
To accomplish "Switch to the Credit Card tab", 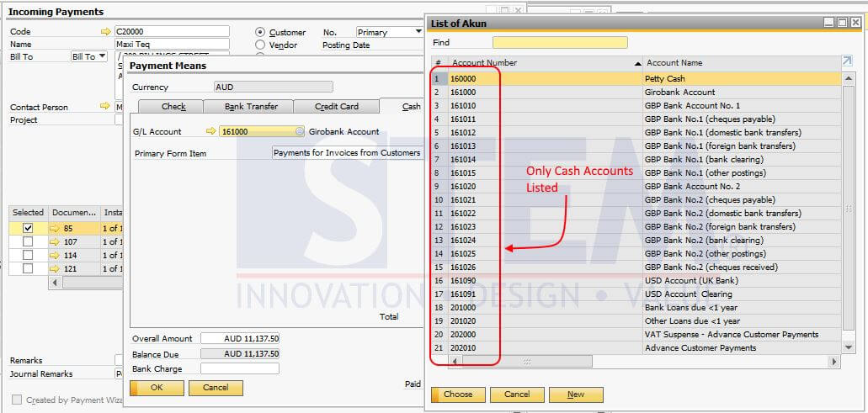I will 337,106.
